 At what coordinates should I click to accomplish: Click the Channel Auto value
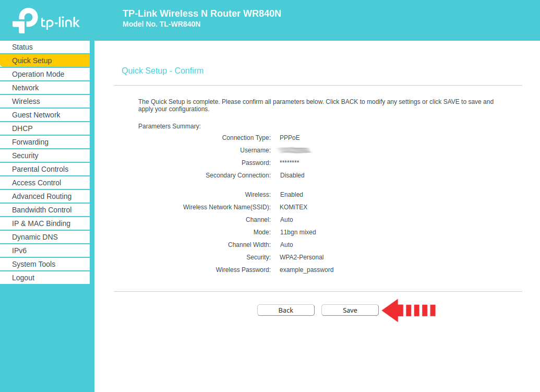click(x=286, y=220)
